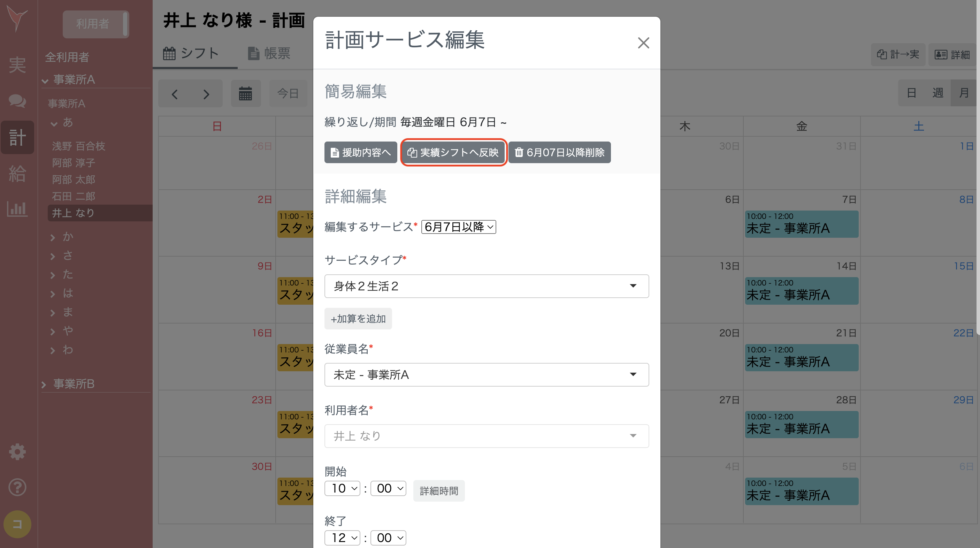The image size is (980, 548).
Task: Open the chat speech bubble icon
Action: click(17, 101)
